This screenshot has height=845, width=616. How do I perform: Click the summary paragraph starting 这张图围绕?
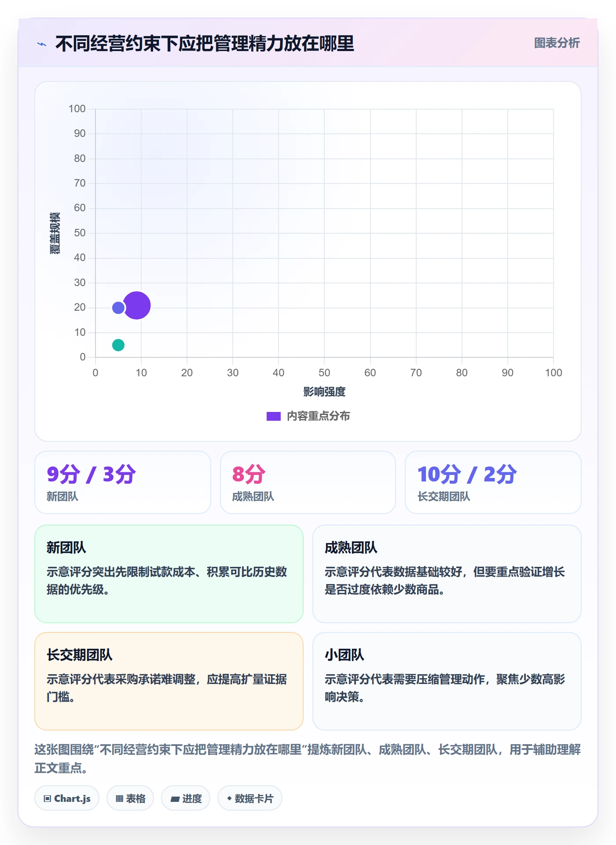pos(308,758)
